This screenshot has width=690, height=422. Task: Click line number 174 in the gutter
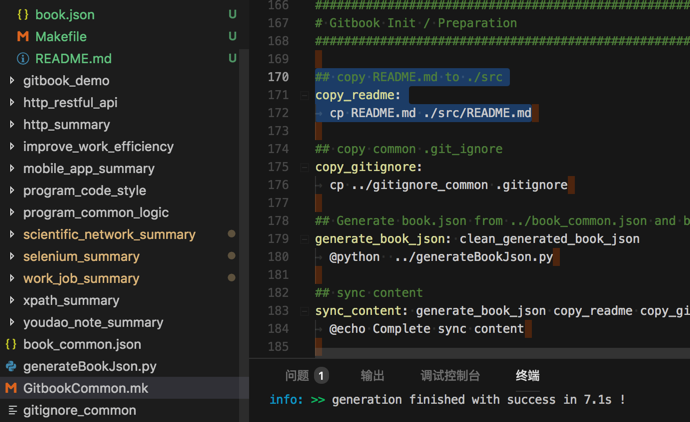277,149
